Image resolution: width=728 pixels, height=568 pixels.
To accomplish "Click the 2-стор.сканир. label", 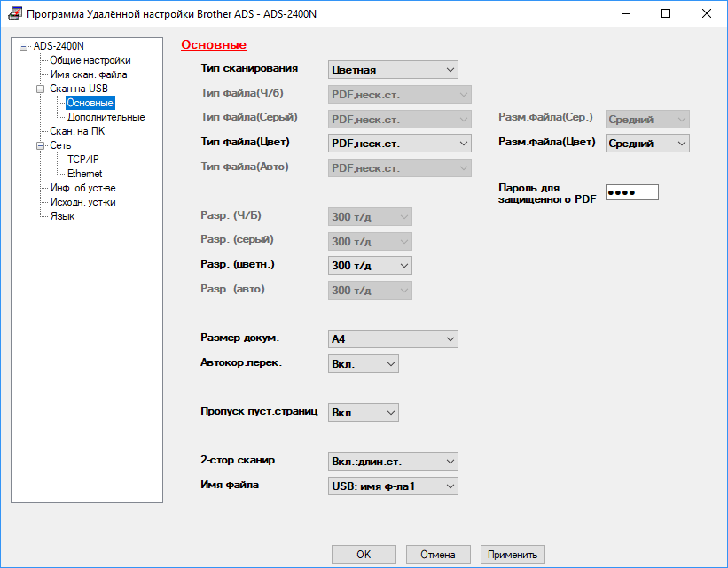I will 239,460.
